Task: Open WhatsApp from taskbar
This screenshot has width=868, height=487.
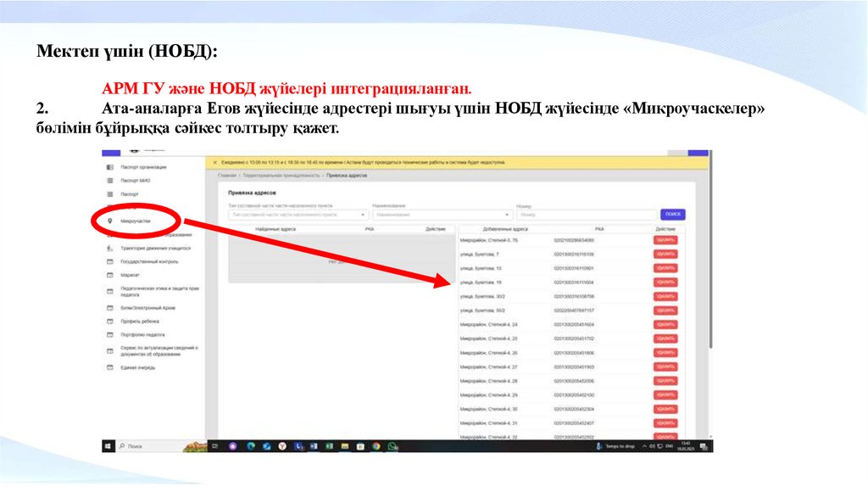Action: [392, 446]
